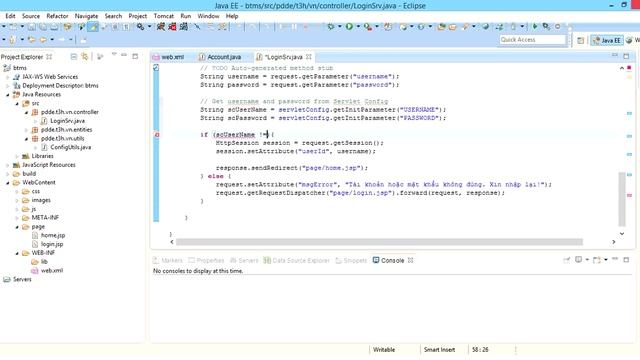Maximize the editor area
The height and width of the screenshot is (360, 640).
[626, 56]
